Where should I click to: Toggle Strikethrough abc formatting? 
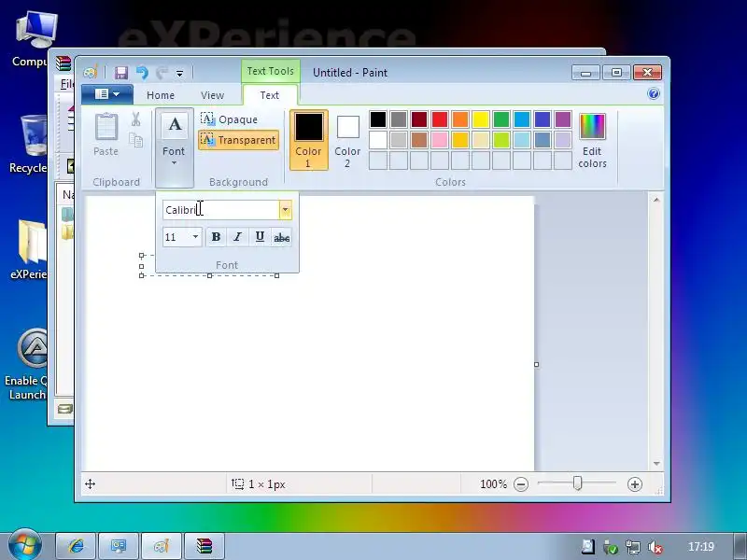pos(282,237)
